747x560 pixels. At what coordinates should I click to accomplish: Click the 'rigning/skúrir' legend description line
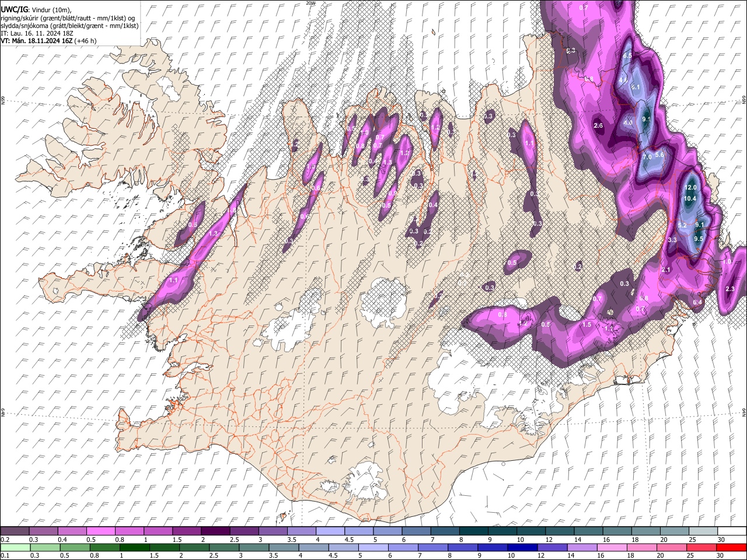(68, 18)
